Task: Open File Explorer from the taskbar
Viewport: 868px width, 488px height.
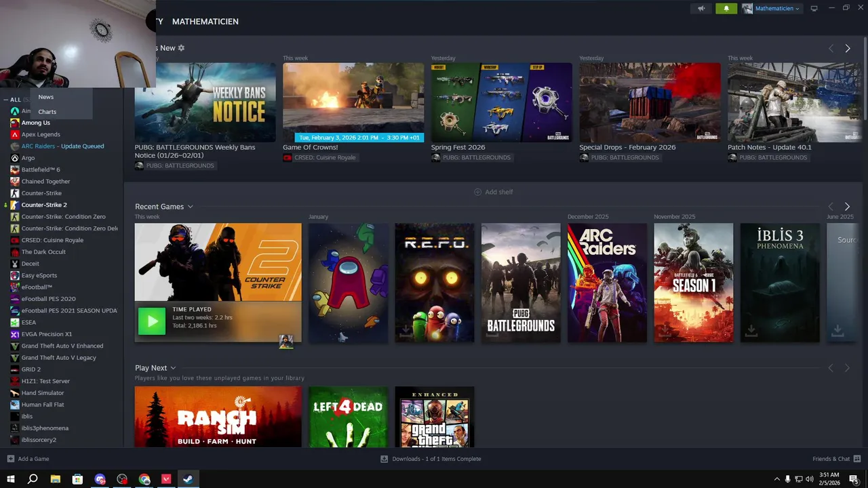Action: (x=56, y=479)
